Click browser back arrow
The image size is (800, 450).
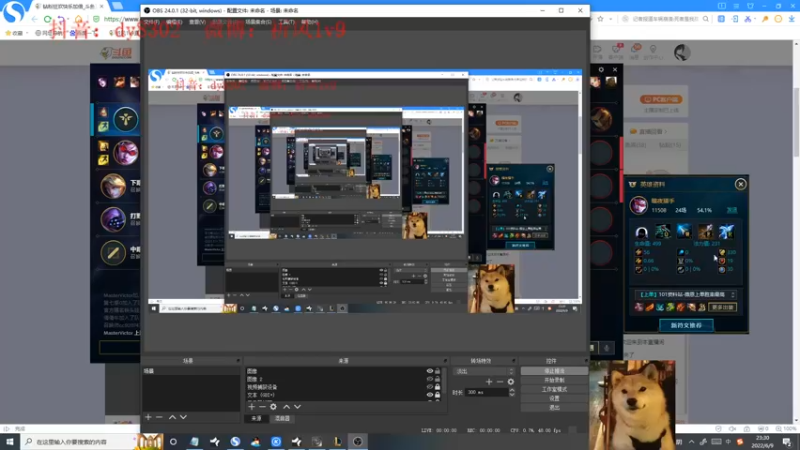pos(34,19)
